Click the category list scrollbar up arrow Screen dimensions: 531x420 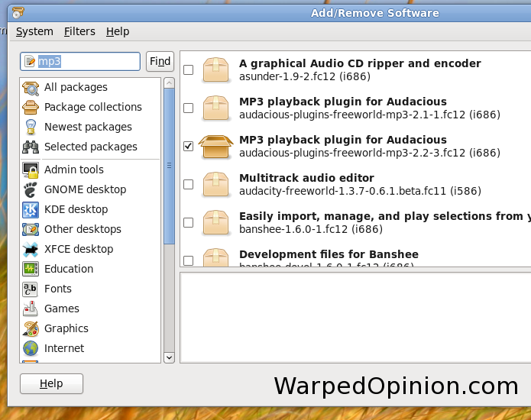(169, 83)
